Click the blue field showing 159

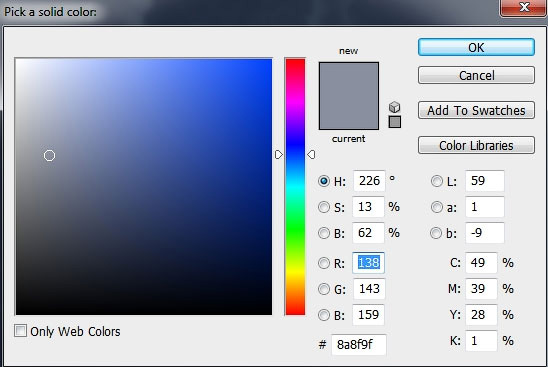(x=368, y=315)
